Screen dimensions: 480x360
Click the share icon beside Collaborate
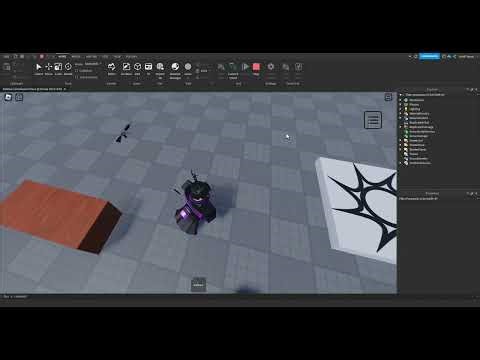coord(454,56)
